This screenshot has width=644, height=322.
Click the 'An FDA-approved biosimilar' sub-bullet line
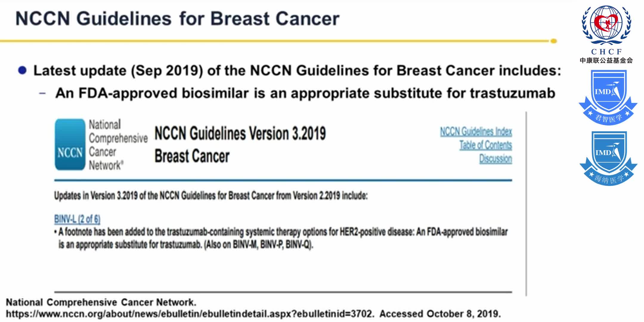pyautogui.click(x=305, y=93)
